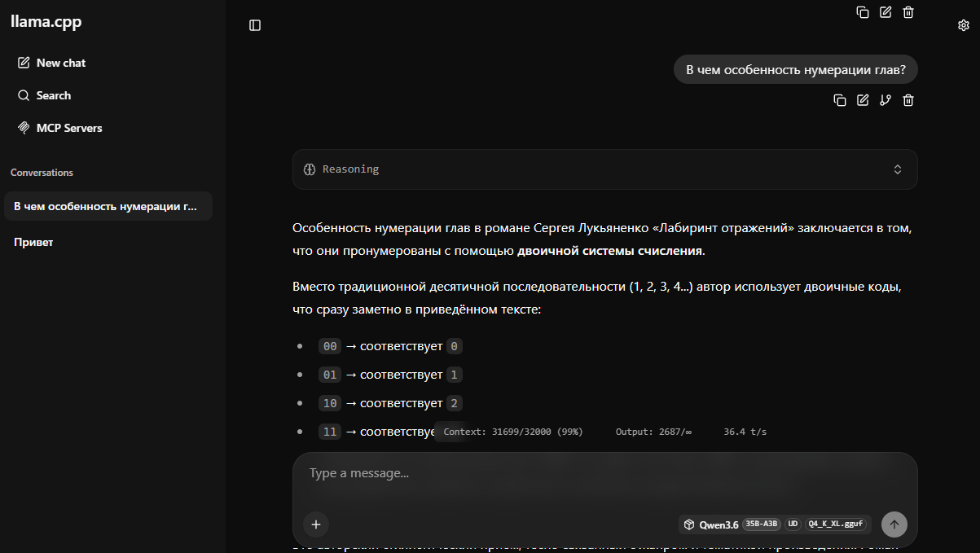Image resolution: width=980 pixels, height=553 pixels.
Task: Collapse the sidebar with the panel toggle icon
Action: (x=255, y=25)
